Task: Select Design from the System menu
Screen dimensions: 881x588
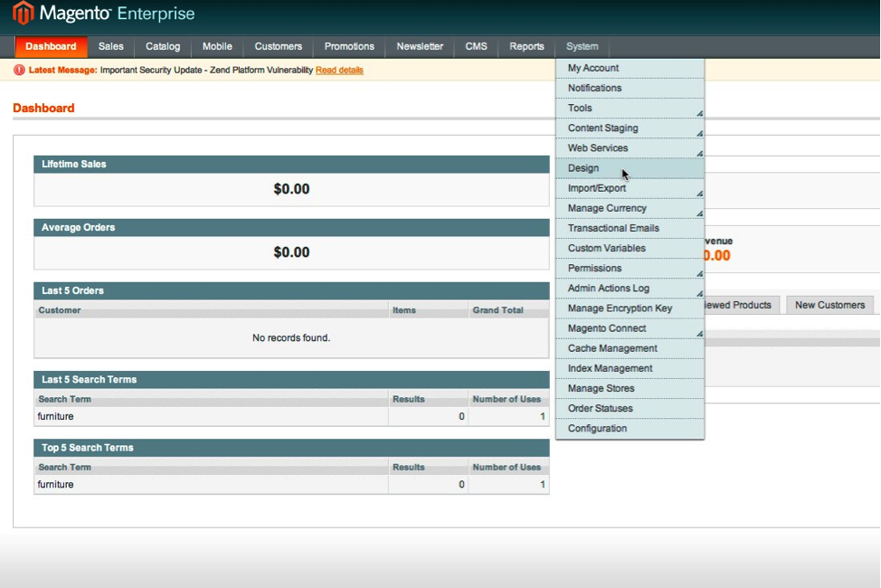Action: pos(630,168)
